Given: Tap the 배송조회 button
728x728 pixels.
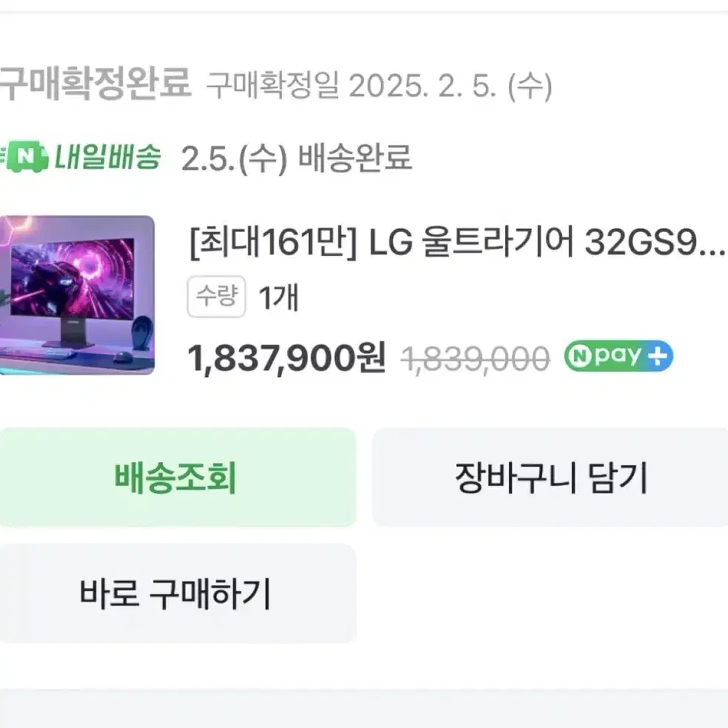Looking at the screenshot, I should pyautogui.click(x=176, y=478).
